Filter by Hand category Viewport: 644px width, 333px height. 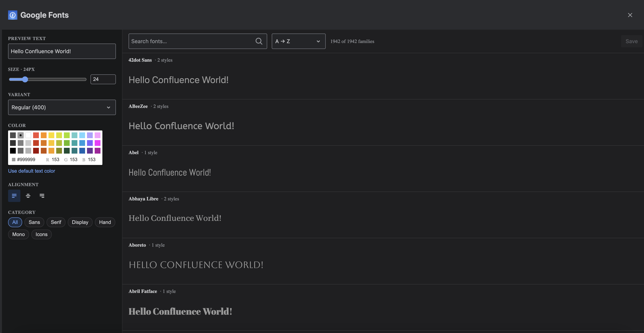tap(105, 222)
